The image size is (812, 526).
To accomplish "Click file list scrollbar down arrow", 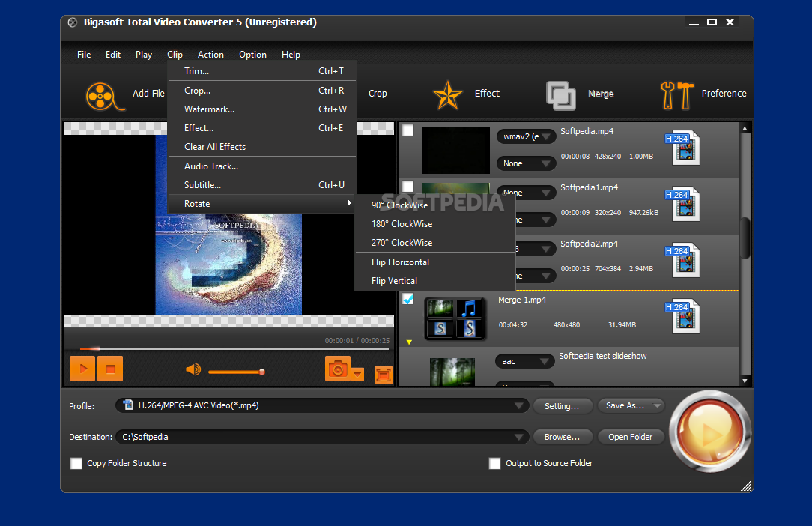I will (x=745, y=381).
